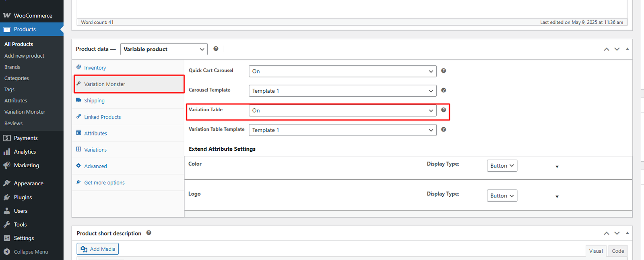The width and height of the screenshot is (644, 260).
Task: Open the Variable product type dropdown
Action: coord(164,49)
